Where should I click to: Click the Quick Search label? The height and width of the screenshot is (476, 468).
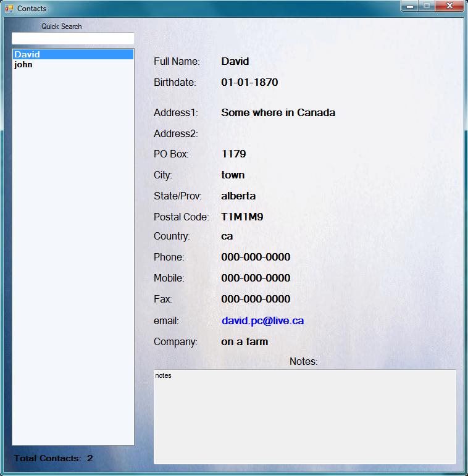point(62,27)
